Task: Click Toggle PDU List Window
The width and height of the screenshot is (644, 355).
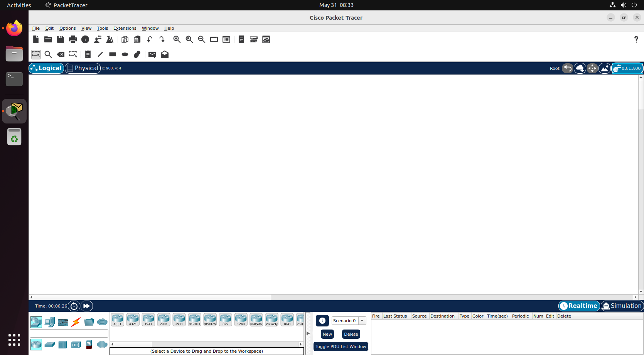Action: [341, 347]
